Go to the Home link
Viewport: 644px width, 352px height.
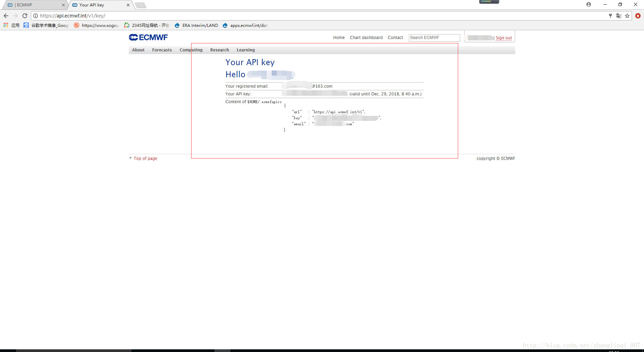[x=339, y=38]
